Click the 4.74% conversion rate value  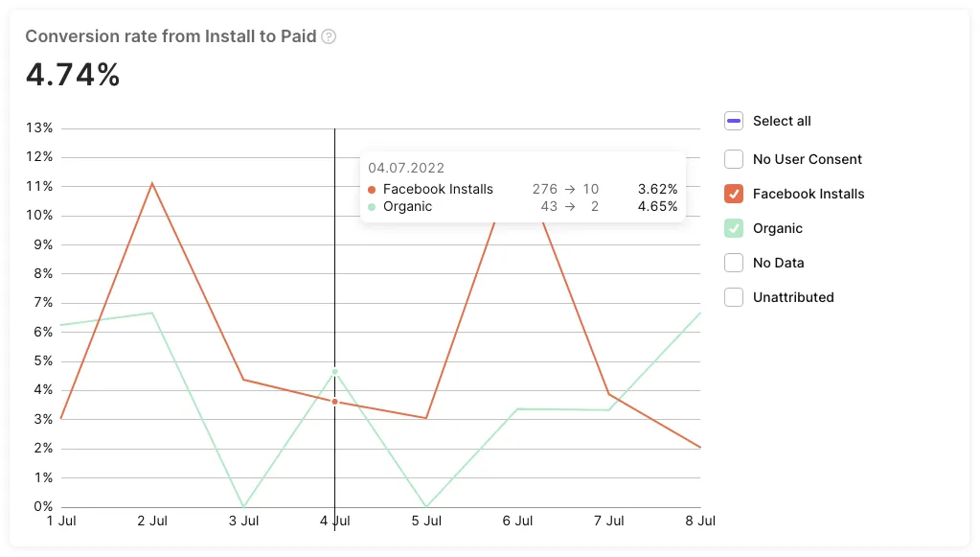pyautogui.click(x=73, y=75)
